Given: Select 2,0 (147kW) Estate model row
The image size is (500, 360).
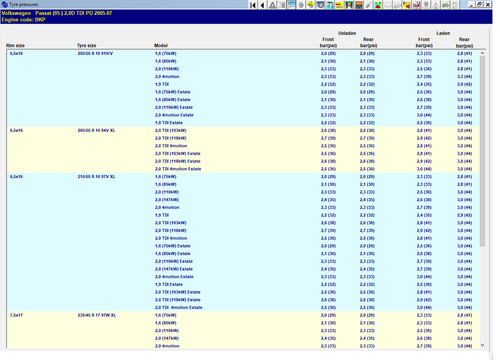Looking at the screenshot, I should [x=174, y=269].
